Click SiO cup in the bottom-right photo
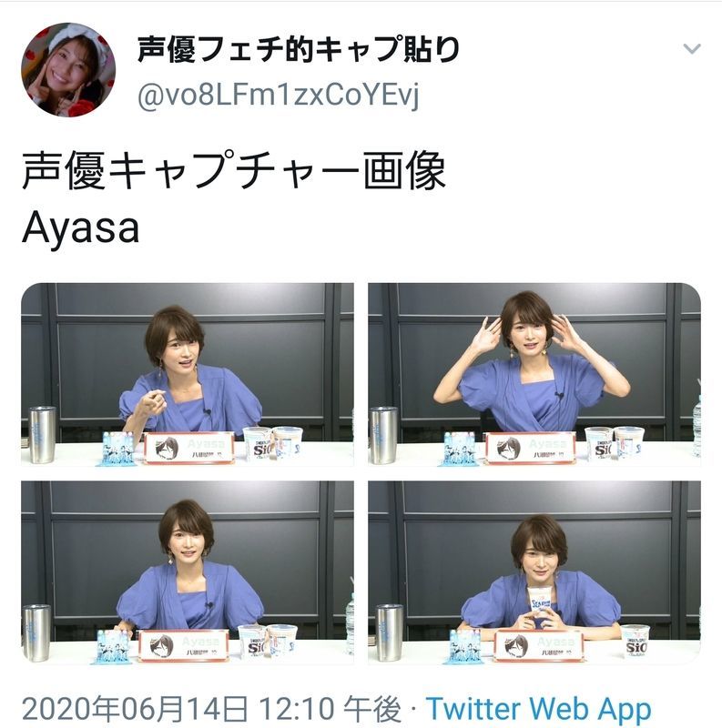Screen dimensions: 722x728 tap(636, 642)
